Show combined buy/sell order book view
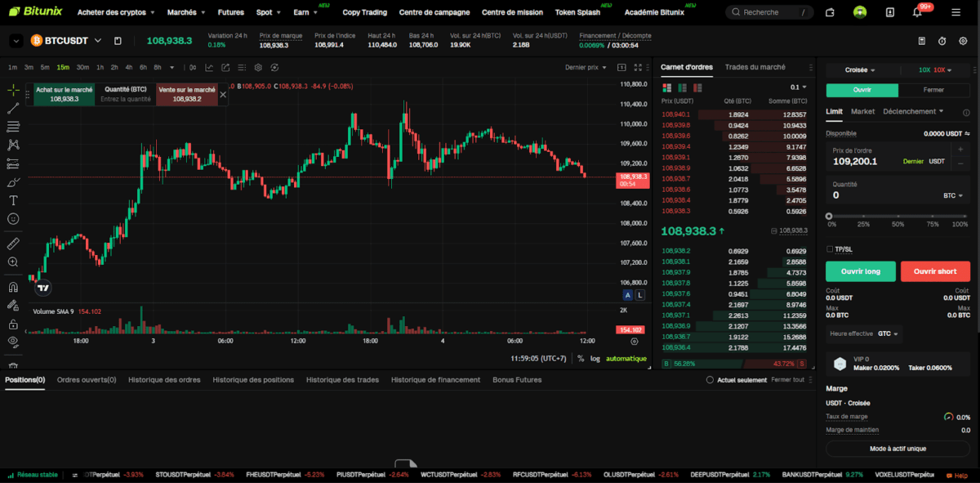The height and width of the screenshot is (483, 980). click(x=666, y=87)
